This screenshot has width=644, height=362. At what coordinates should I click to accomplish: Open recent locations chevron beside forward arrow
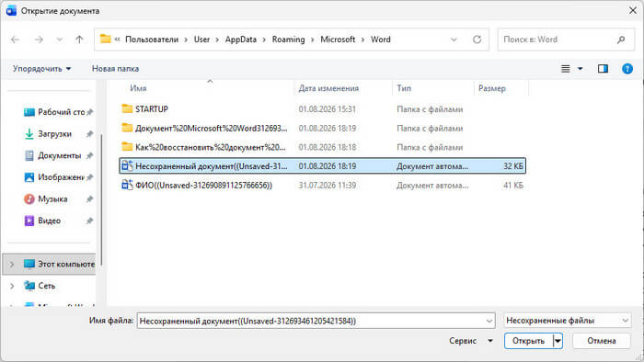(x=60, y=40)
